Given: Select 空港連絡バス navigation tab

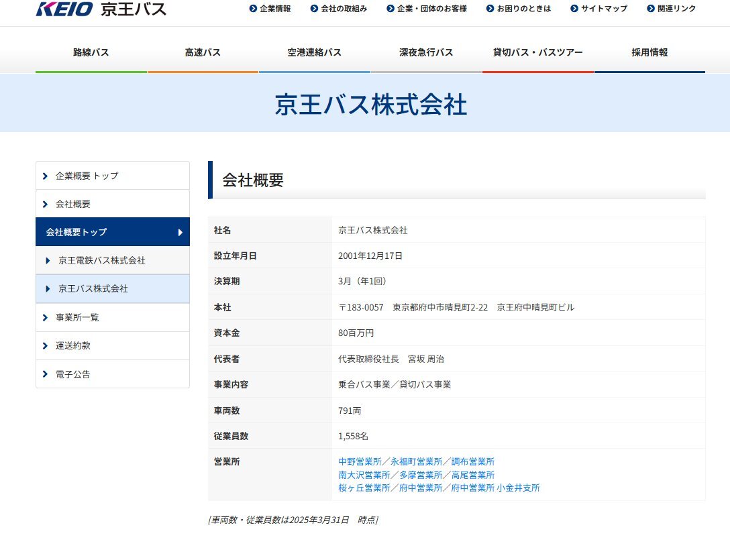Looking at the screenshot, I should (315, 52).
